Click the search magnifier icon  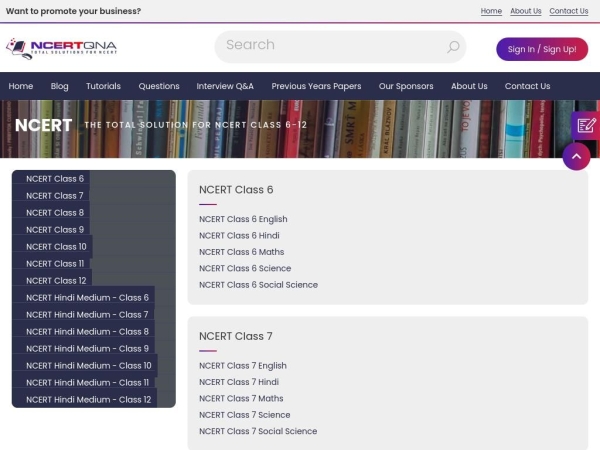(x=453, y=47)
